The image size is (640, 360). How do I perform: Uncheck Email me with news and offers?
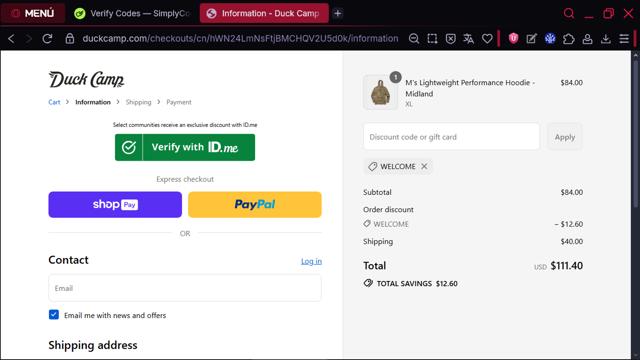click(54, 315)
